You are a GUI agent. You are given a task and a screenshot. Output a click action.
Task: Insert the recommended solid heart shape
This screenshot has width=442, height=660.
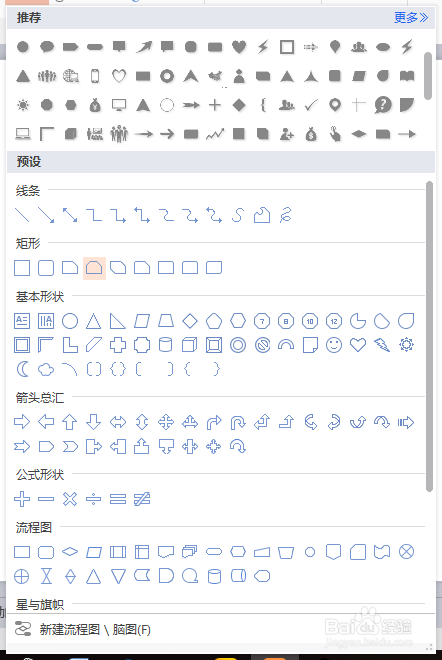coord(239,47)
